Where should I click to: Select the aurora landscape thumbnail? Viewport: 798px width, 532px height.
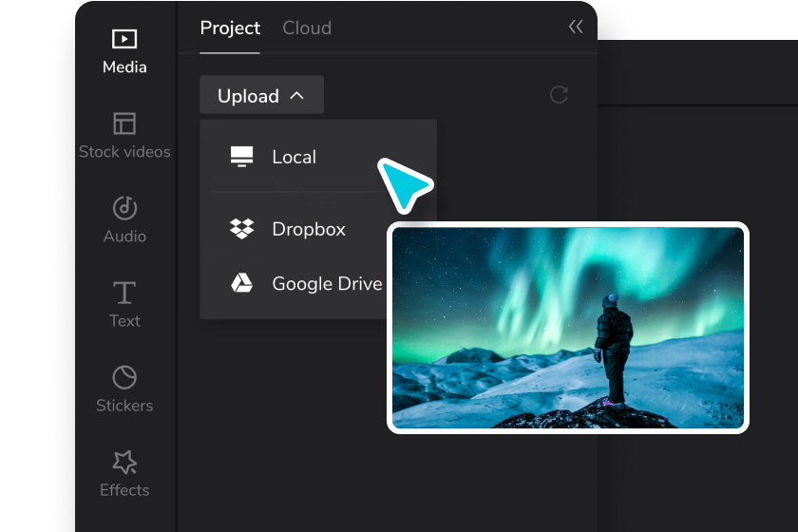[568, 328]
